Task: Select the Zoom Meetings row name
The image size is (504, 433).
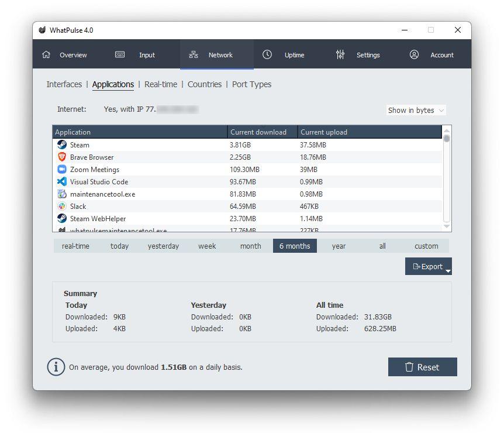Action: [95, 170]
